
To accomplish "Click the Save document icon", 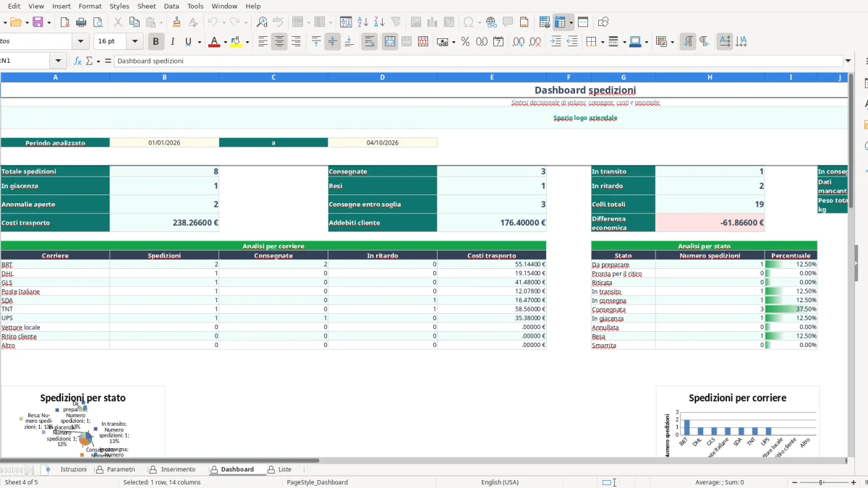I will point(38,22).
